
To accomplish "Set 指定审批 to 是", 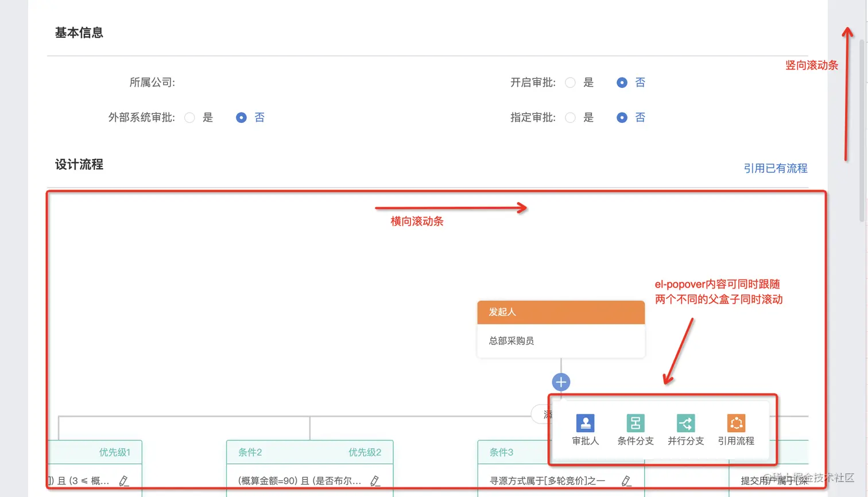I will pos(570,118).
